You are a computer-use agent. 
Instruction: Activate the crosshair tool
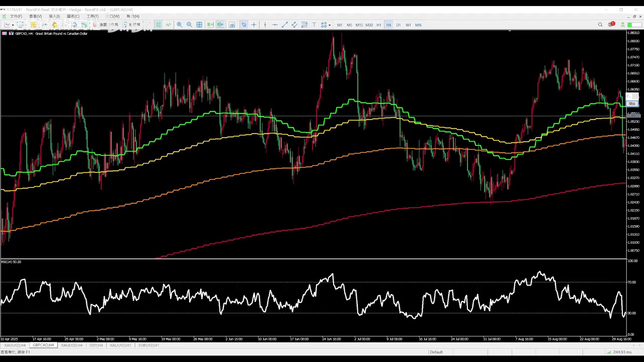[254, 25]
